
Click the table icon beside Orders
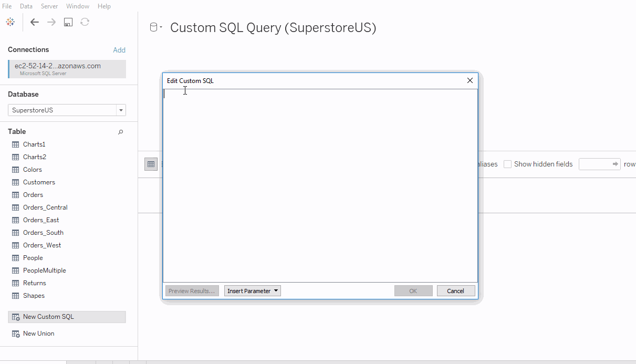click(x=15, y=194)
